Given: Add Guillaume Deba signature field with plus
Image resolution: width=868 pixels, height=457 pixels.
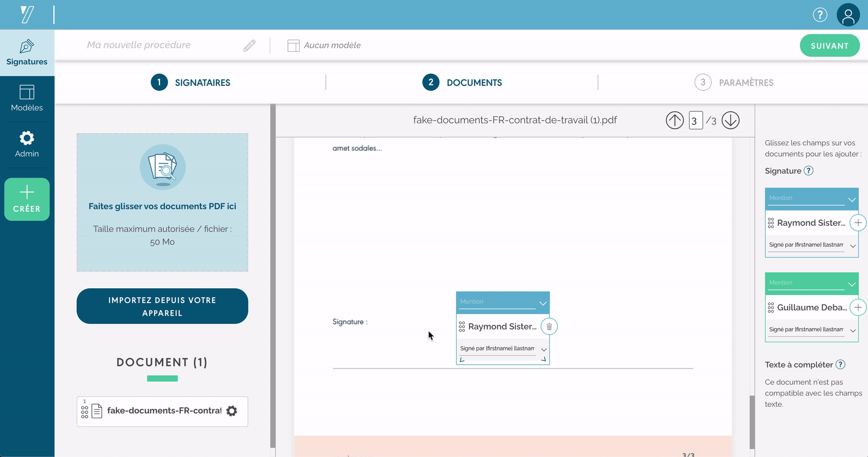Looking at the screenshot, I should [858, 308].
